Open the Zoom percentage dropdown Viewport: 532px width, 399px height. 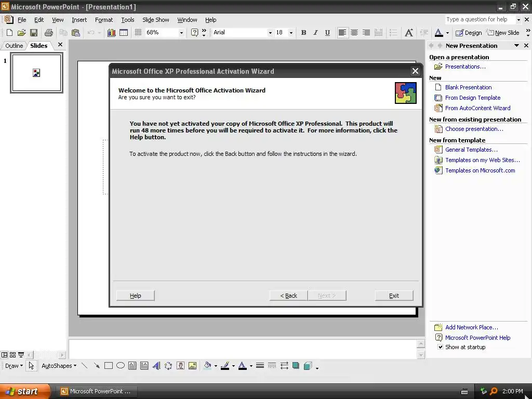point(181,33)
